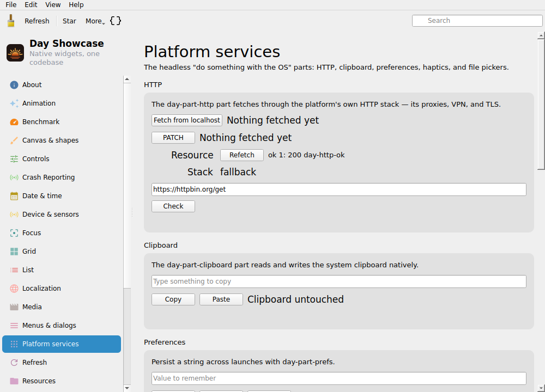Click the Search field
545x392 pixels.
pyautogui.click(x=477, y=21)
